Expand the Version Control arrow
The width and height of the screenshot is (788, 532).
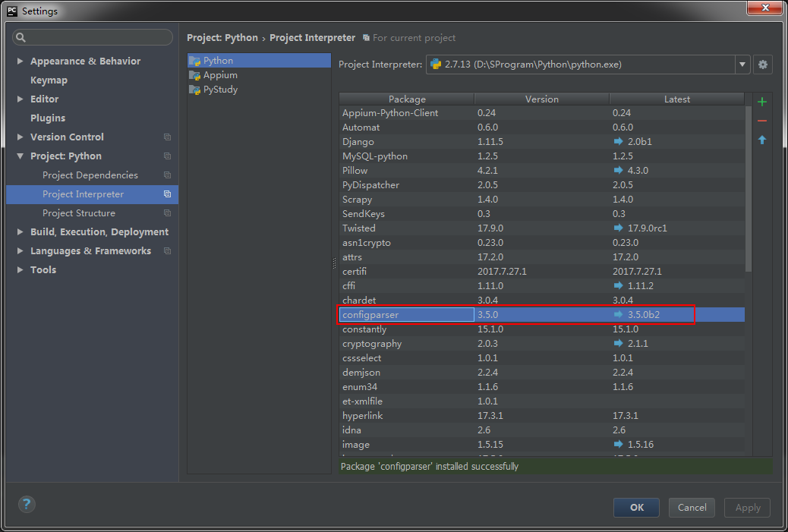[x=20, y=137]
